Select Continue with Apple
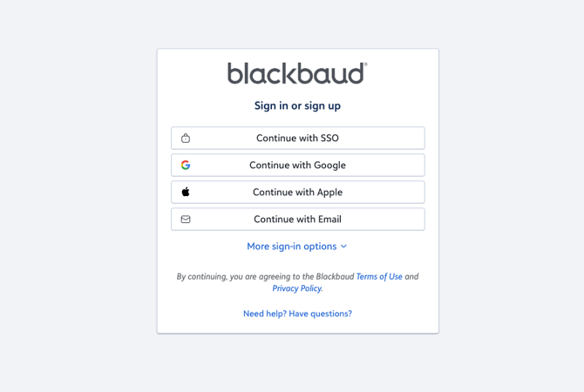 coord(297,192)
